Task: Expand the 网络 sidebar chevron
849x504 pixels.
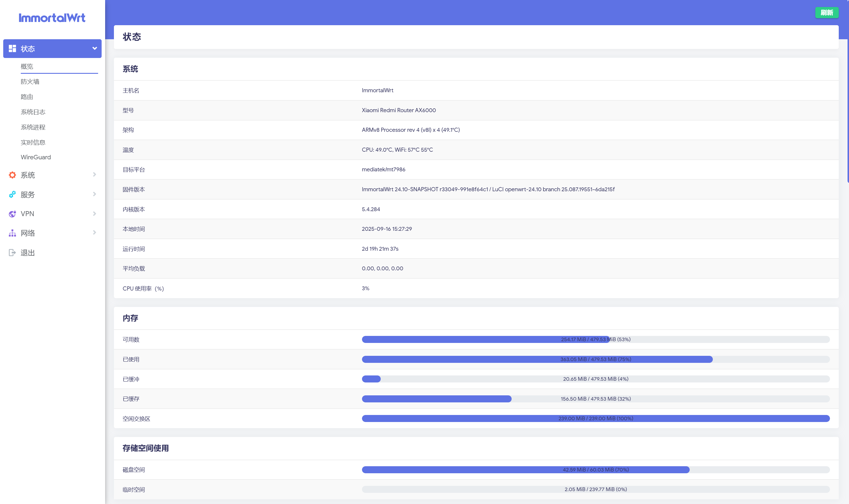Action: click(x=94, y=233)
